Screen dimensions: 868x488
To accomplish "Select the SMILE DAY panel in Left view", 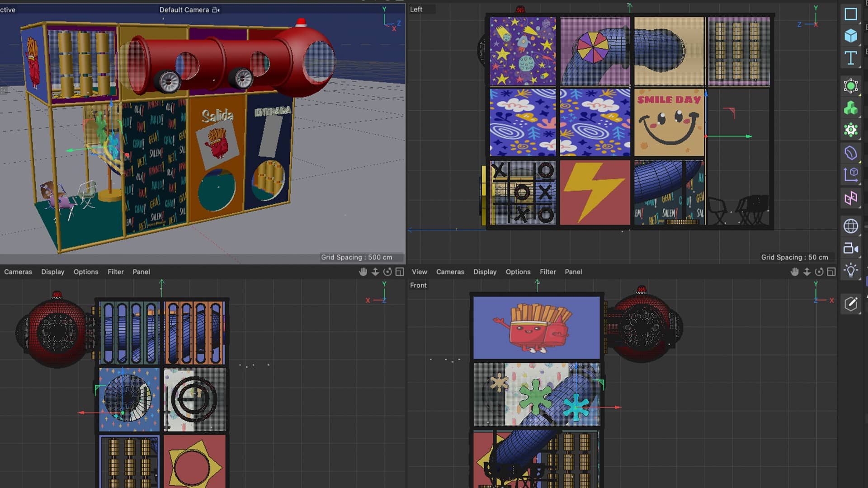I will pyautogui.click(x=669, y=122).
